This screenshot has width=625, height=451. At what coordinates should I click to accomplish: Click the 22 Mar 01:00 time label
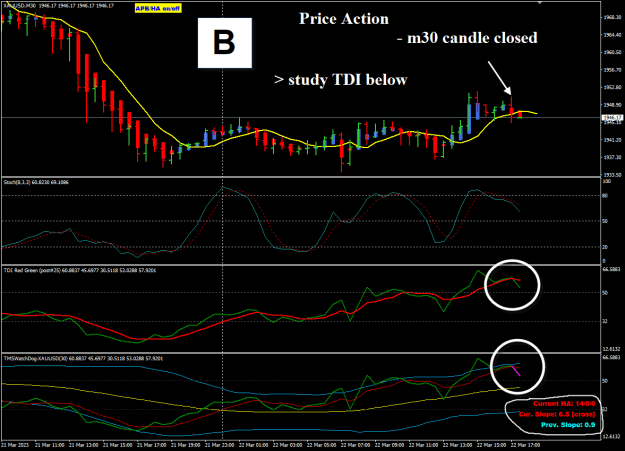253,445
